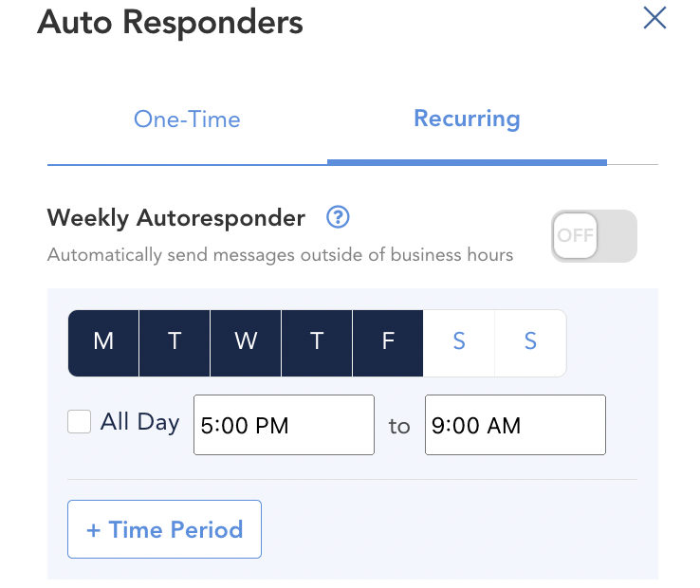The height and width of the screenshot is (588, 700).
Task: Add a new Time Period
Action: pyautogui.click(x=164, y=529)
